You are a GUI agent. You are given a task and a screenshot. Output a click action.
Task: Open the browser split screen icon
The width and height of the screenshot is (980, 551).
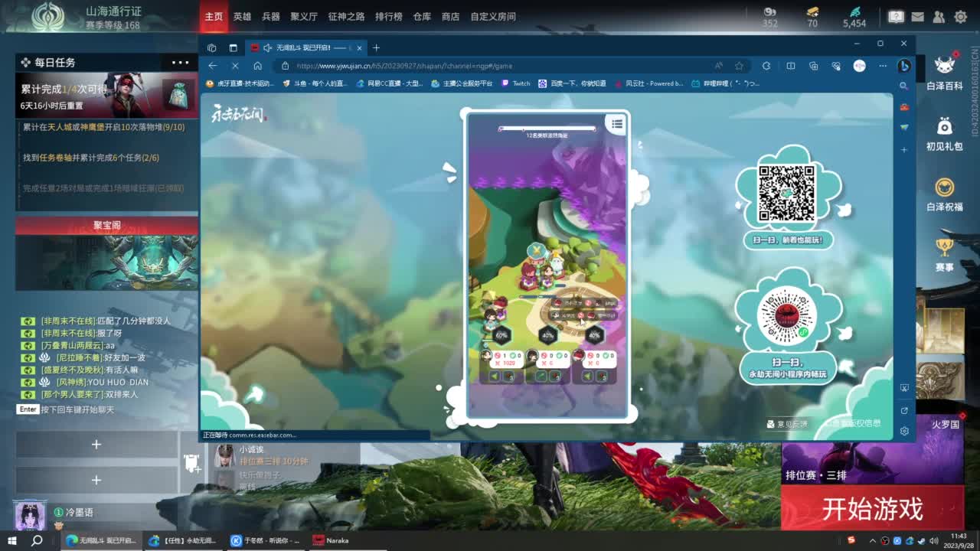click(x=791, y=66)
